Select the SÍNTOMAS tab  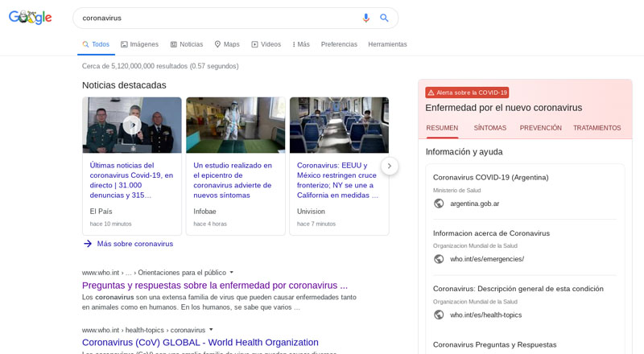[x=489, y=128]
